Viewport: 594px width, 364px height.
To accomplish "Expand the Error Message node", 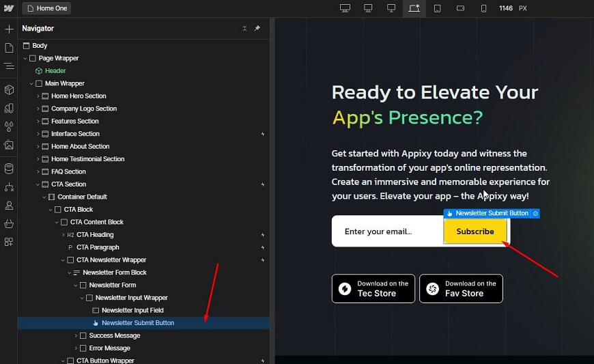I will click(x=76, y=348).
